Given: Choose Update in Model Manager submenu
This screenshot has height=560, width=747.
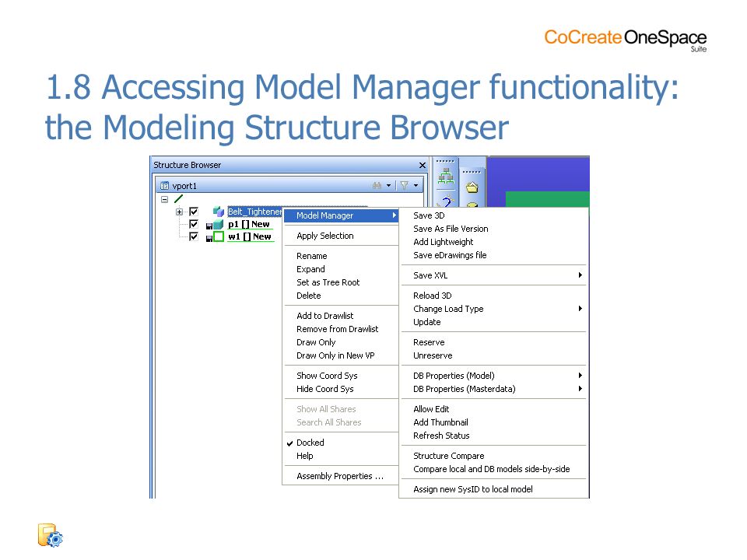Looking at the screenshot, I should (x=493, y=322).
